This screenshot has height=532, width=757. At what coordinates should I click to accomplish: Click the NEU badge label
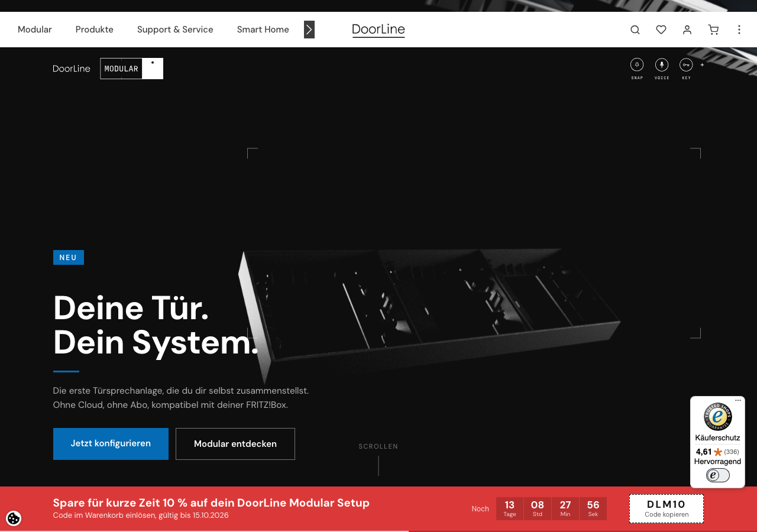point(69,258)
